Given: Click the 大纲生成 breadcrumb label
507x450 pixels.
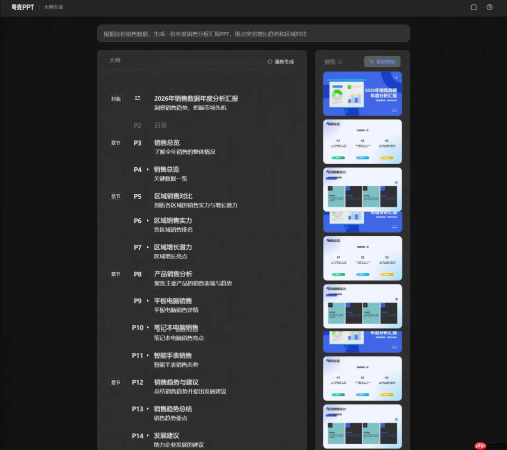Looking at the screenshot, I should point(53,7).
